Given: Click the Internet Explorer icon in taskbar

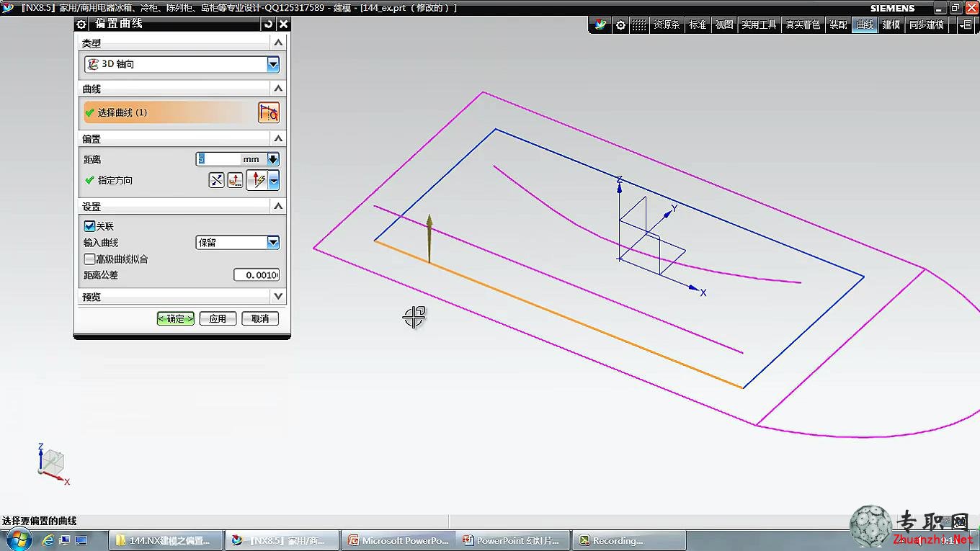Looking at the screenshot, I should point(48,540).
